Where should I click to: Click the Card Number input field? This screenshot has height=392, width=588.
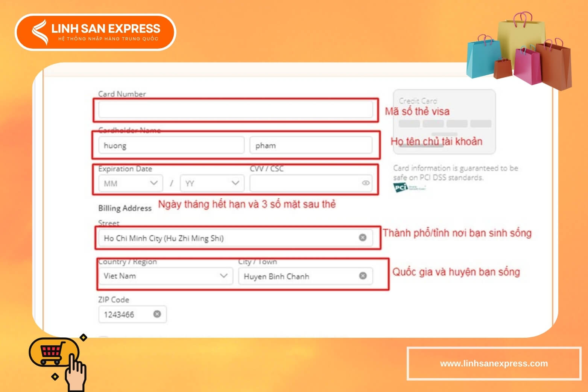[x=236, y=110]
